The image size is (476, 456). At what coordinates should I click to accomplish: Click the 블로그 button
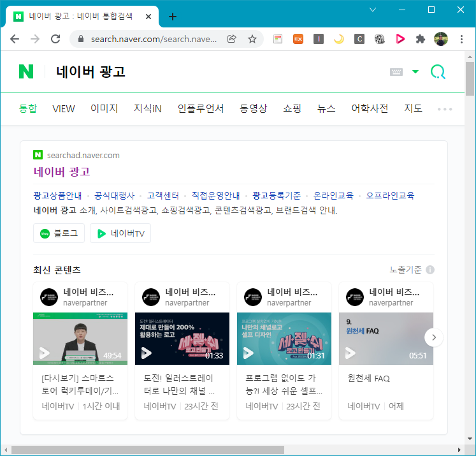tap(59, 233)
